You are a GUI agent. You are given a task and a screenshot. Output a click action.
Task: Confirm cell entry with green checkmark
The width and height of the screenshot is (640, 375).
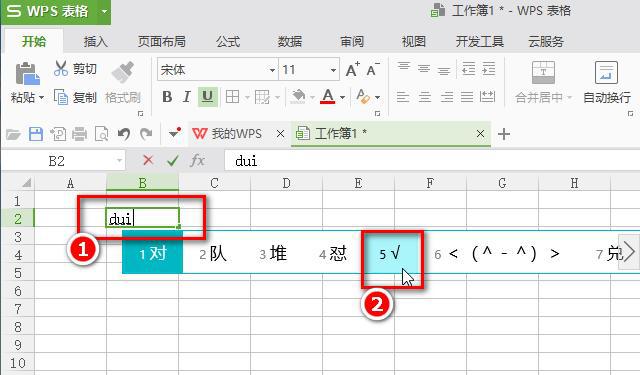tap(173, 160)
